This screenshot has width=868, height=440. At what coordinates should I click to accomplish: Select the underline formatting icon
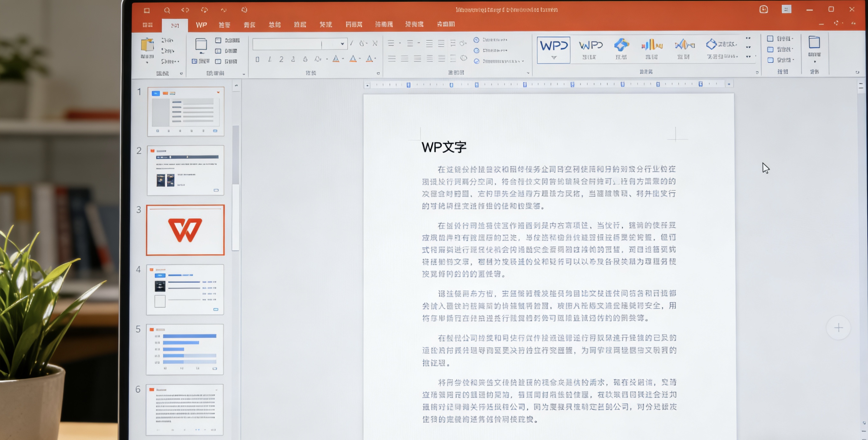coord(281,59)
